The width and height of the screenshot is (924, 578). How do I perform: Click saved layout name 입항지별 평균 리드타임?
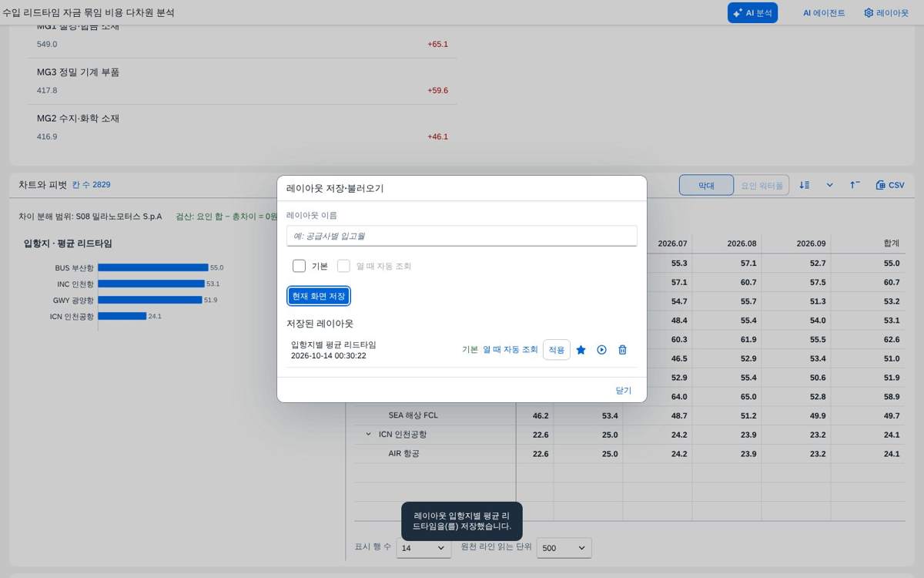pos(333,344)
